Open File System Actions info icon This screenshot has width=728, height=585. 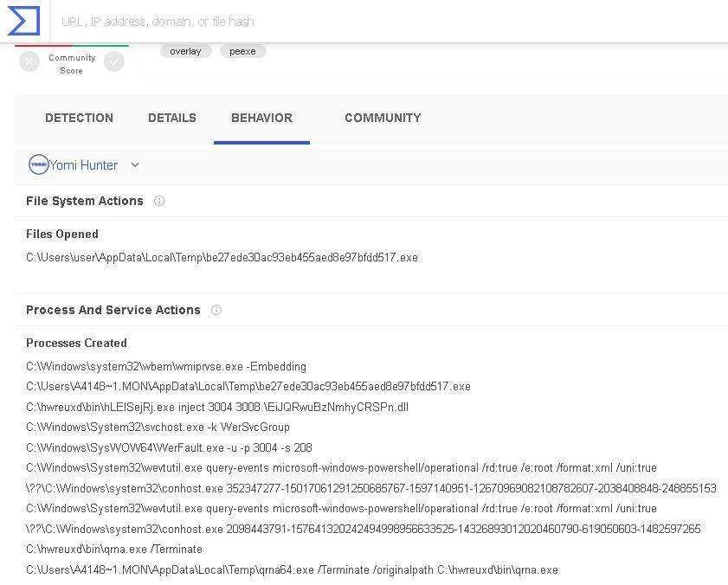point(159,201)
